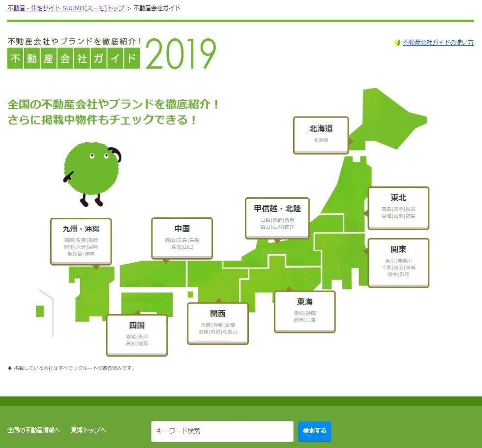Click the SUUMO top breadcrumb link
Image resolution: width=482 pixels, height=448 pixels.
click(66, 8)
